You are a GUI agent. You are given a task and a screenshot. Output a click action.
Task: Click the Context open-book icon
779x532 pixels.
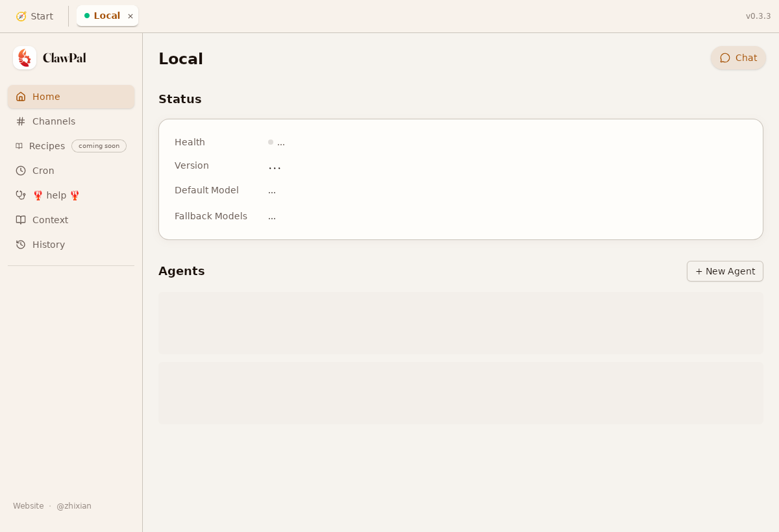tap(21, 220)
